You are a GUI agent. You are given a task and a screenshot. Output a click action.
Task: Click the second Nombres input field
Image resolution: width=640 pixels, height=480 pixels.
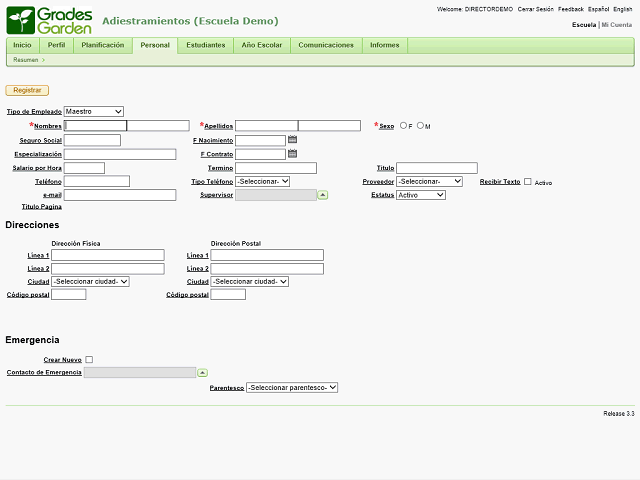pos(158,126)
